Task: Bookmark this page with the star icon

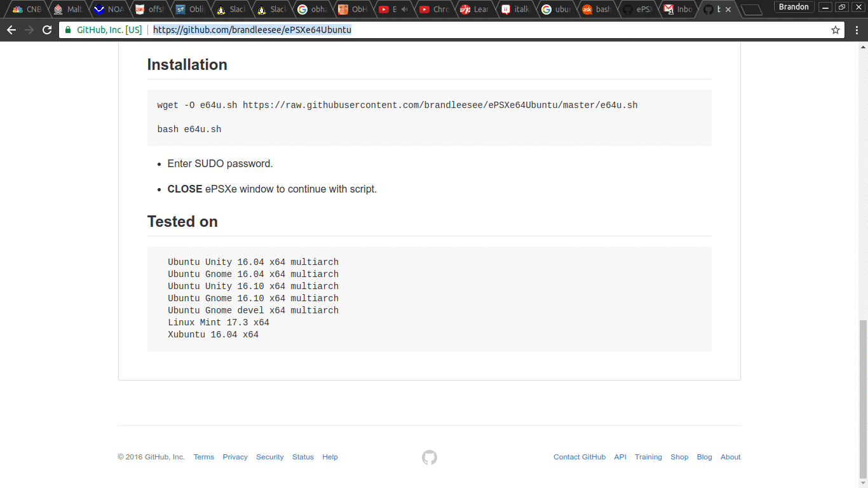Action: [x=836, y=30]
